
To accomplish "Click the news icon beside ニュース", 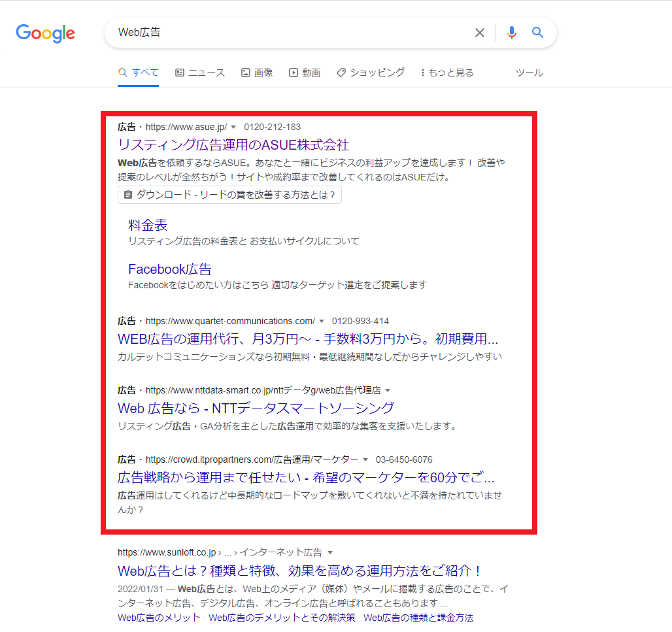I will tap(180, 73).
